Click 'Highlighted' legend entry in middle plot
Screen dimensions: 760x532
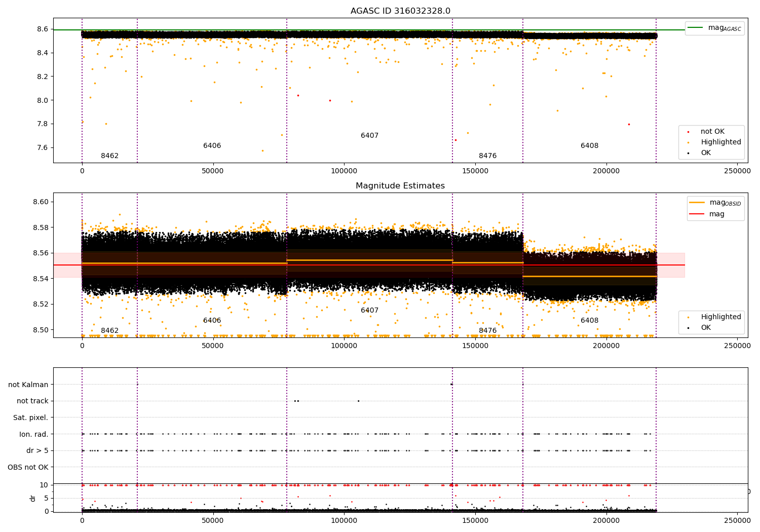714,317
